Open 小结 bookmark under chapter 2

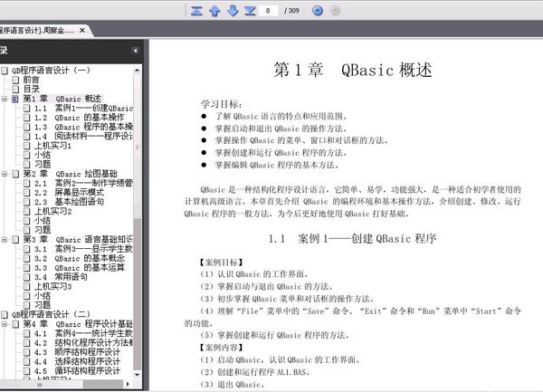coord(43,221)
